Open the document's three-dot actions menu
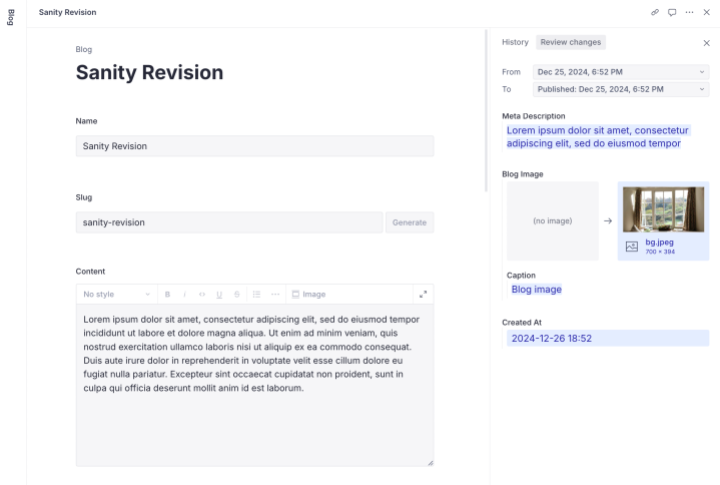720x485 pixels. point(689,12)
